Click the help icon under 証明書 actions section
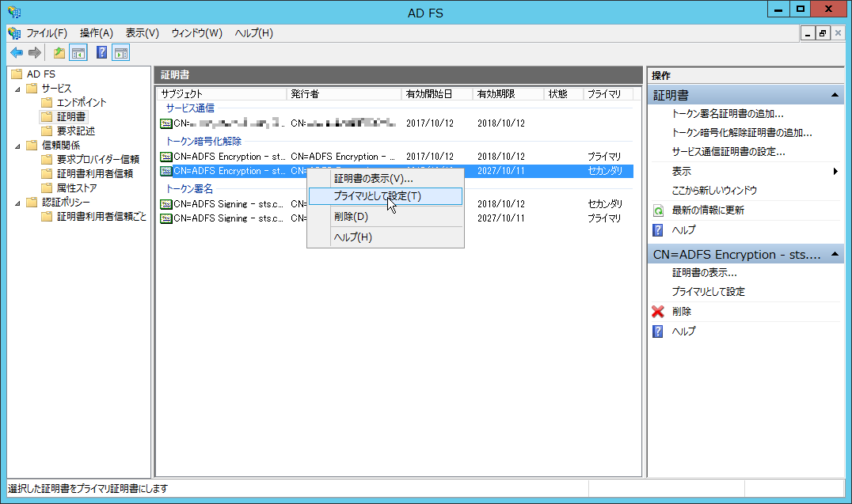Viewport: 852px width, 504px height. pos(658,230)
